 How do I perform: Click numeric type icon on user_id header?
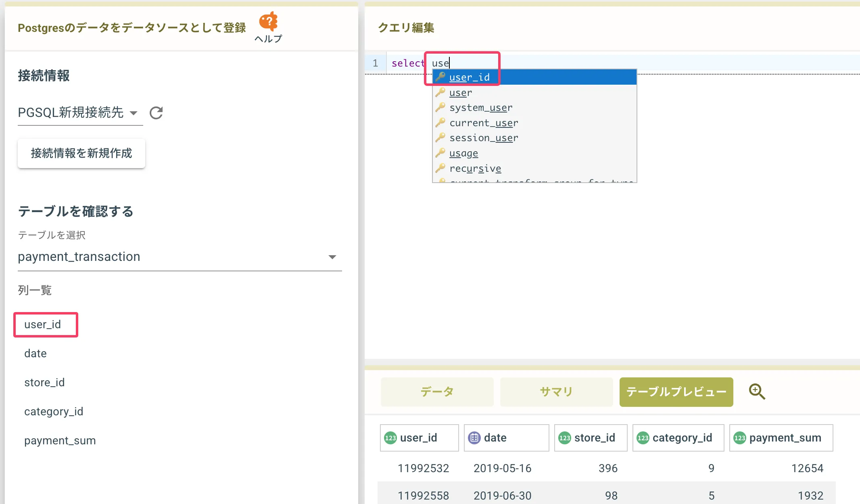click(x=390, y=438)
